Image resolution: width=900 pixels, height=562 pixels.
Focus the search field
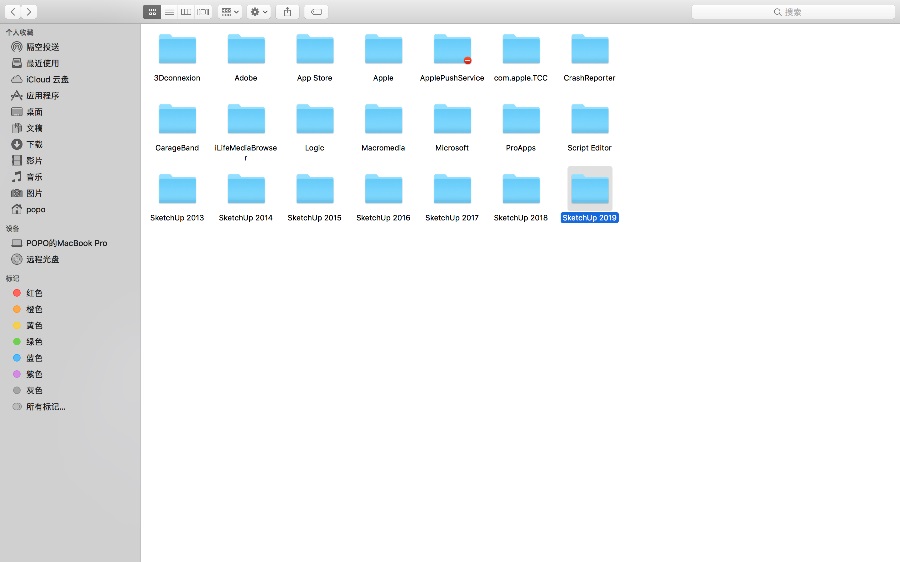pos(793,11)
